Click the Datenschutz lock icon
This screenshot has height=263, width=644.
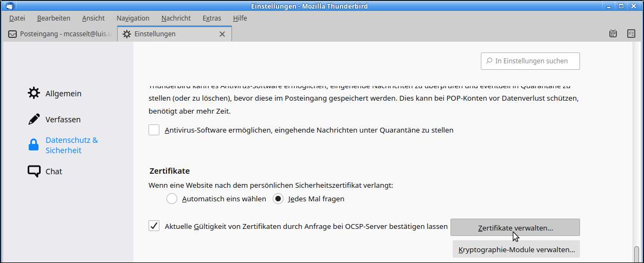[x=33, y=145]
